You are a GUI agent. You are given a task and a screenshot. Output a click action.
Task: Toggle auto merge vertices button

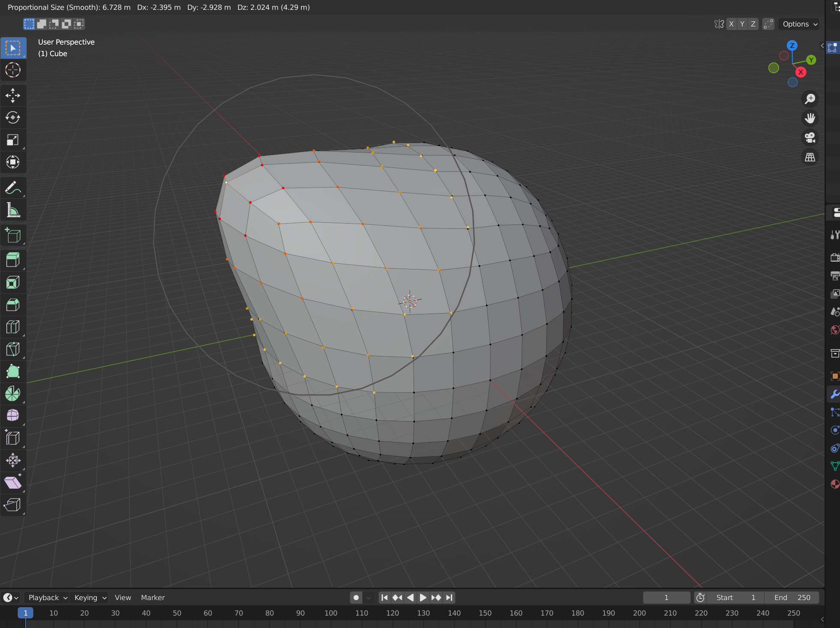(x=768, y=24)
